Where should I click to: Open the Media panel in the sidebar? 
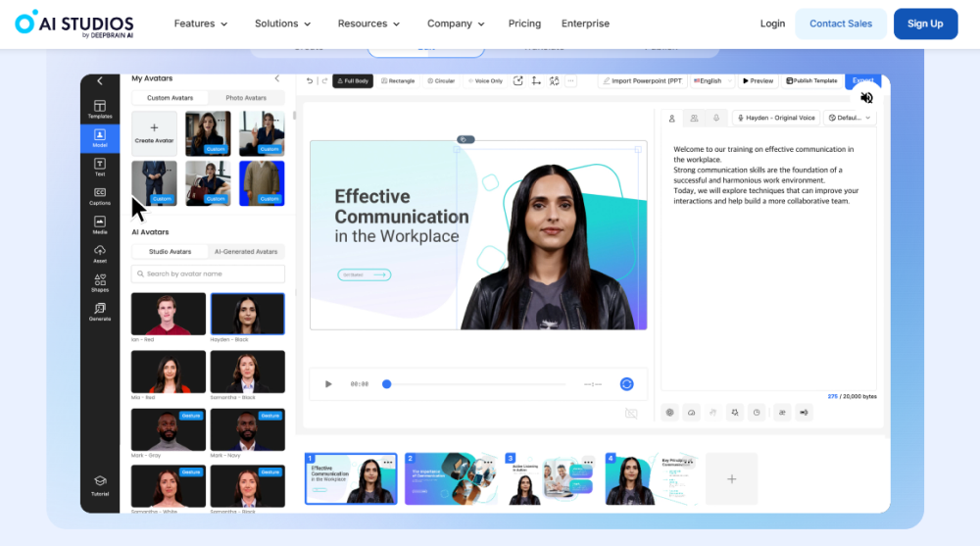(x=99, y=225)
